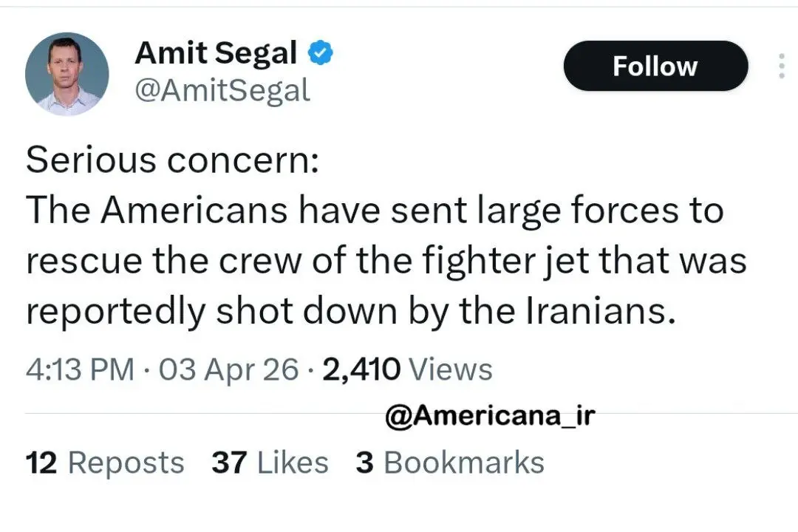Click the word "reportedly" in the tweet
798x532 pixels.
coord(115,312)
